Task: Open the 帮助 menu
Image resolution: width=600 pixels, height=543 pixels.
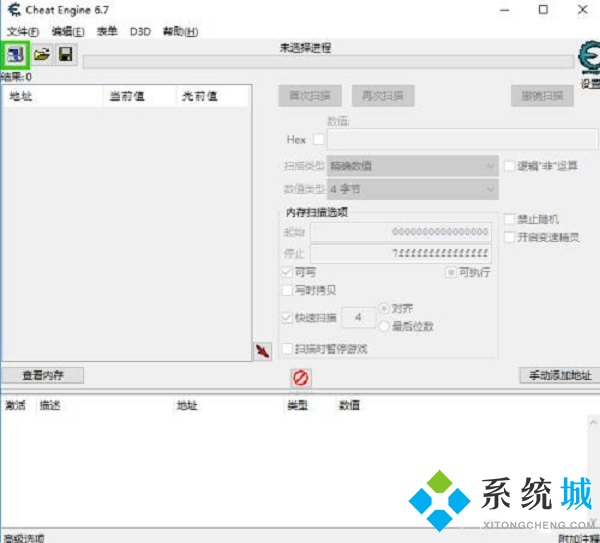Action: pyautogui.click(x=180, y=32)
